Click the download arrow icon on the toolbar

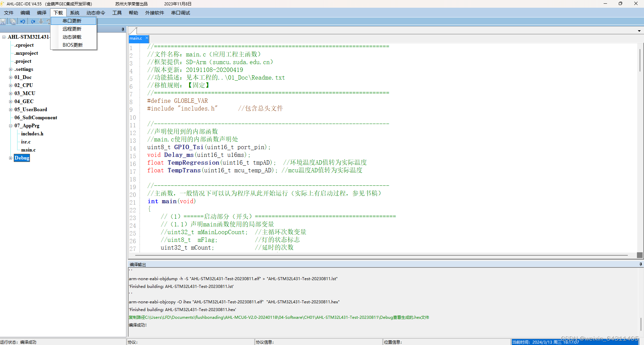click(x=41, y=21)
